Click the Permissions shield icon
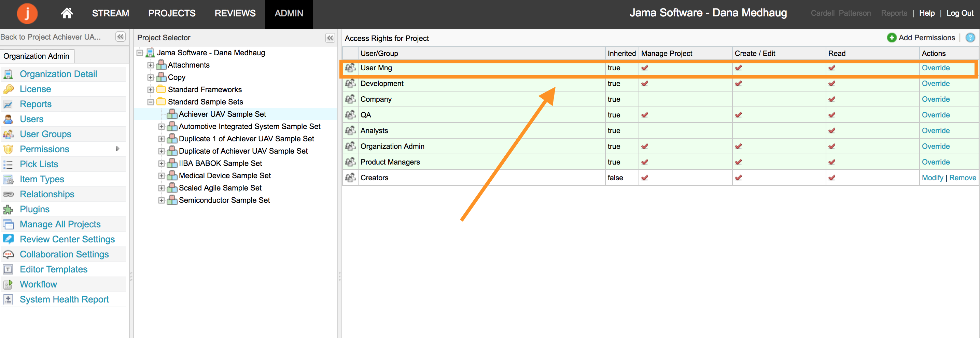Viewport: 980px width, 338px height. coord(8,150)
